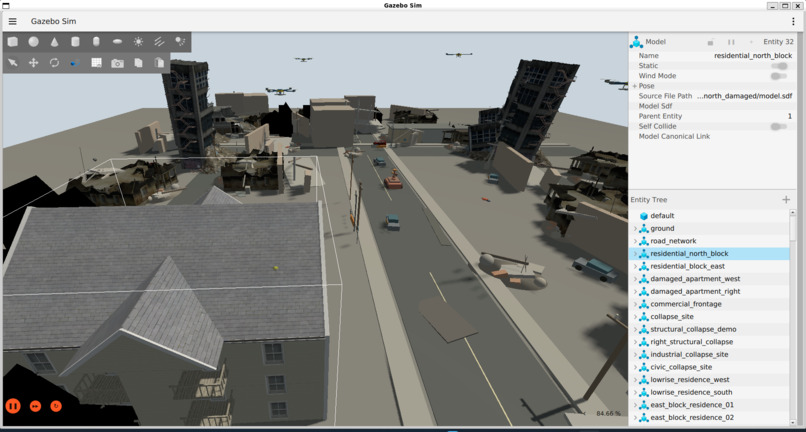Add entity with Entity Tree plus button
Image resolution: width=806 pixels, height=432 pixels.
pos(785,200)
